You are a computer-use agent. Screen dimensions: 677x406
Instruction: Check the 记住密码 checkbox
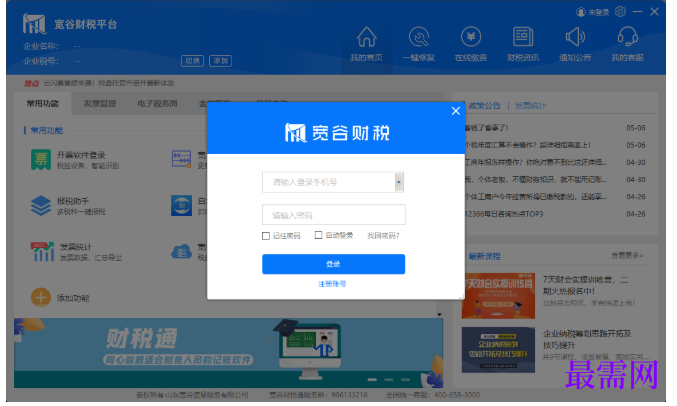pyautogui.click(x=266, y=236)
